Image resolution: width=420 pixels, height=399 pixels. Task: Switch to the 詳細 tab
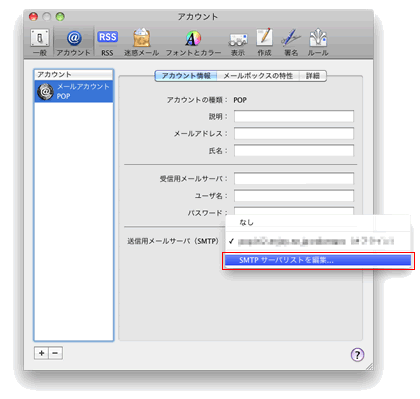[313, 76]
